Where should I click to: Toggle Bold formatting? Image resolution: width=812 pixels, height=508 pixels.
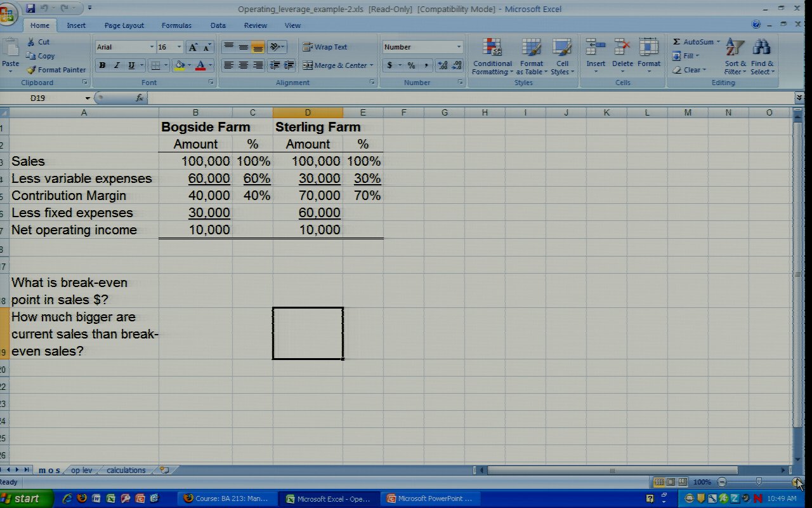point(102,65)
